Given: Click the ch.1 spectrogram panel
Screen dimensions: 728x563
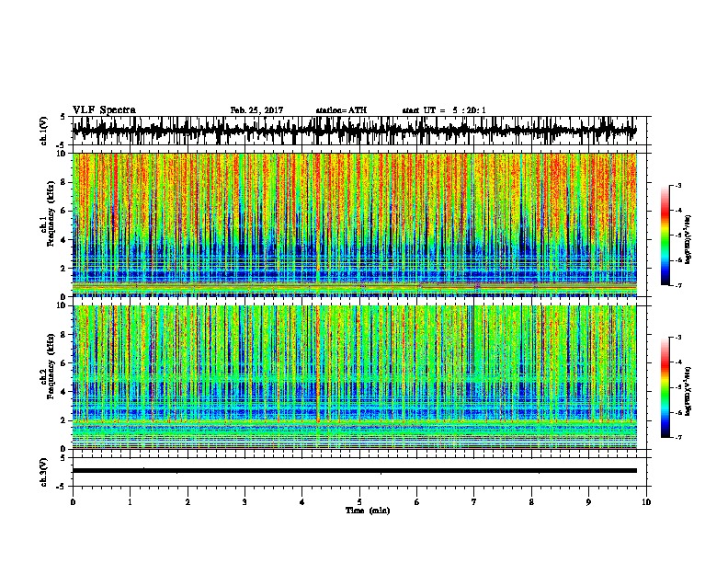Looking at the screenshot, I should pos(354,224).
